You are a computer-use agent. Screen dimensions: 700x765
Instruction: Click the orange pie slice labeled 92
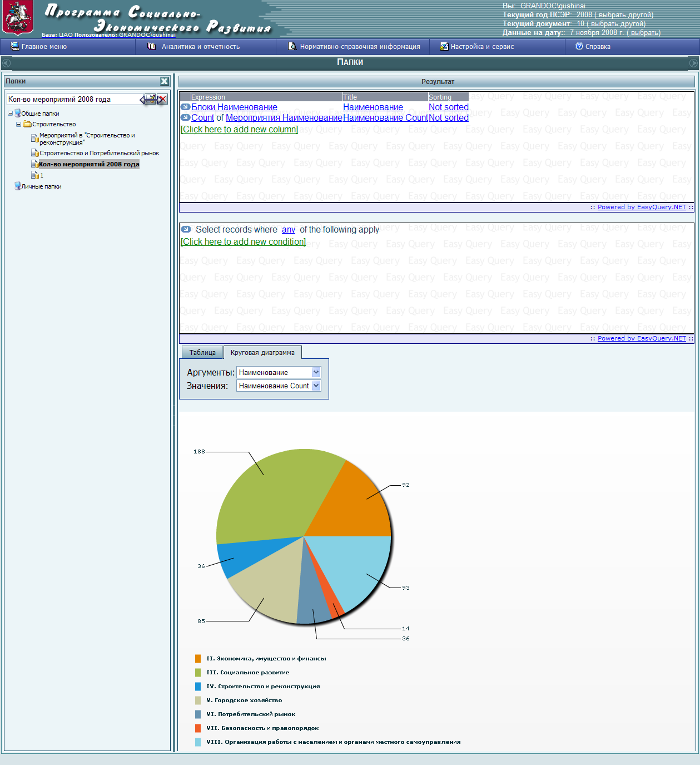tap(356, 504)
